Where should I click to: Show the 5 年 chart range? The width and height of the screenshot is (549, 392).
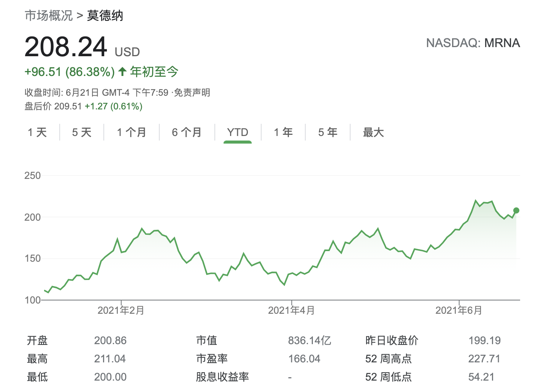(328, 132)
